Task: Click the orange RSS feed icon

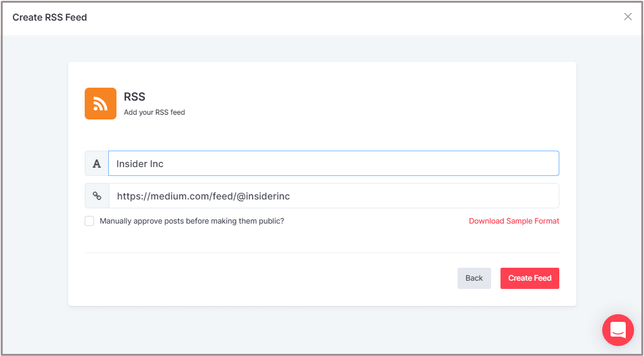Action: pos(101,104)
